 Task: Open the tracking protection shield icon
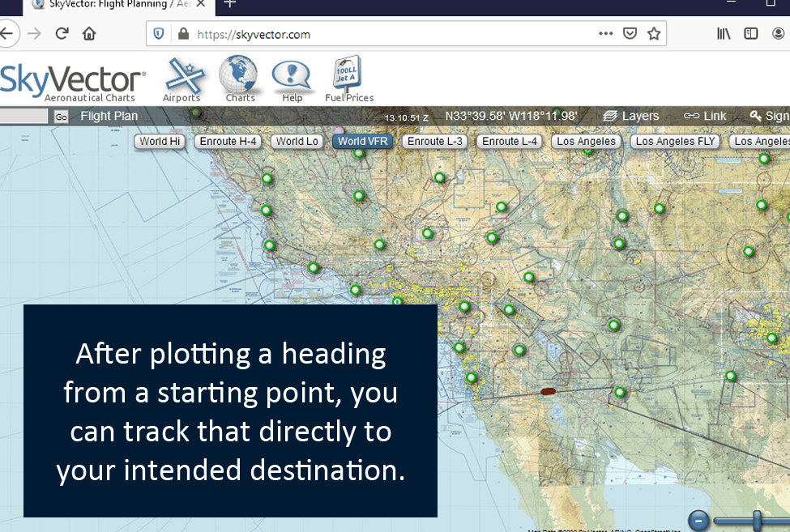coord(159,34)
